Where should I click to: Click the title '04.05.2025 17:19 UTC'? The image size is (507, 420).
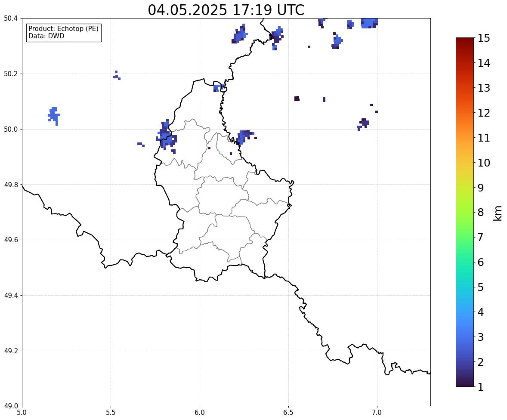[226, 10]
